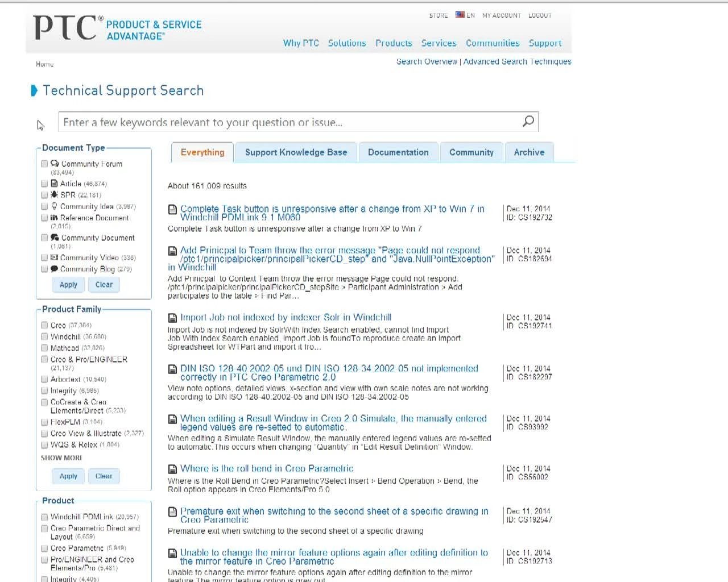728x582 pixels.
Task: Open the Solutions menu
Action: (347, 43)
